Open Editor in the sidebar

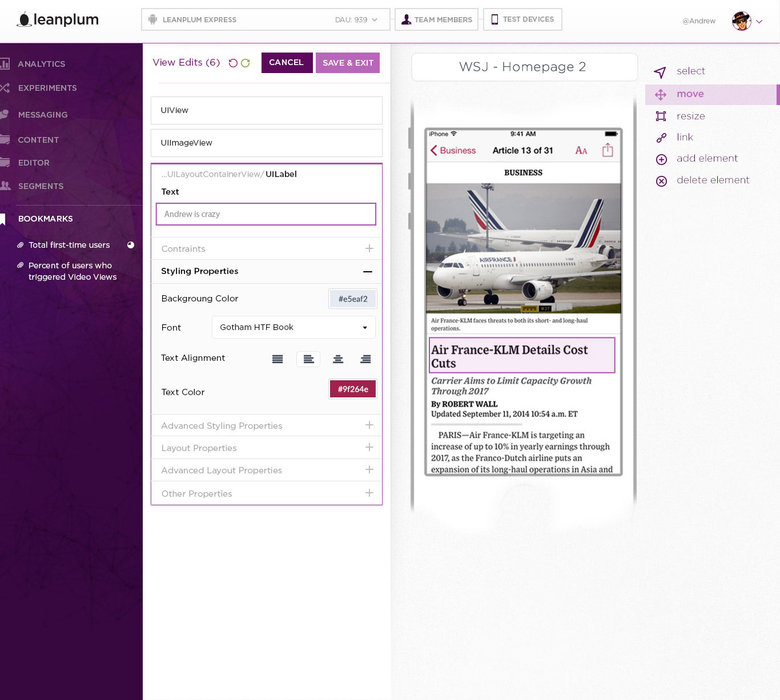pyautogui.click(x=34, y=163)
